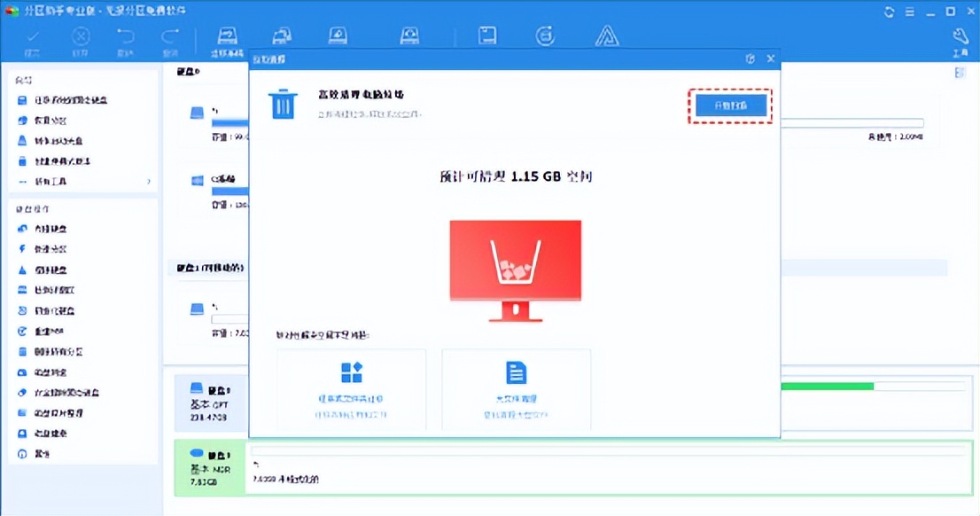Click the 开始扫描 scan button in cleanup dialog

click(x=729, y=105)
